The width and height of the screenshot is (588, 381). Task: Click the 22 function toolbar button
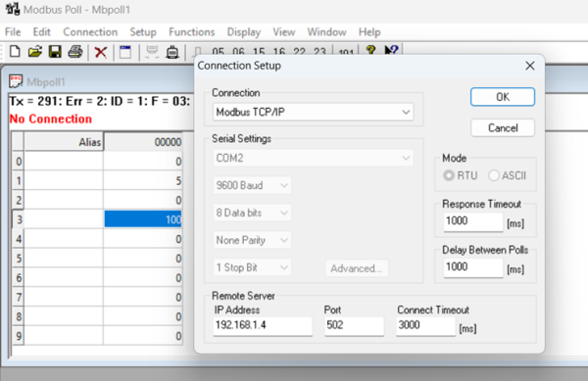(x=299, y=51)
